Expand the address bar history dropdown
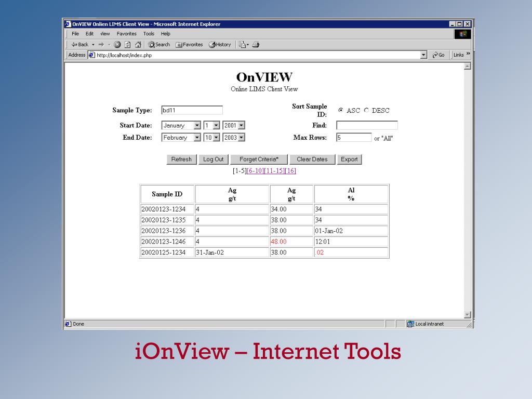Screen dimensions: 532x399 pyautogui.click(x=423, y=55)
